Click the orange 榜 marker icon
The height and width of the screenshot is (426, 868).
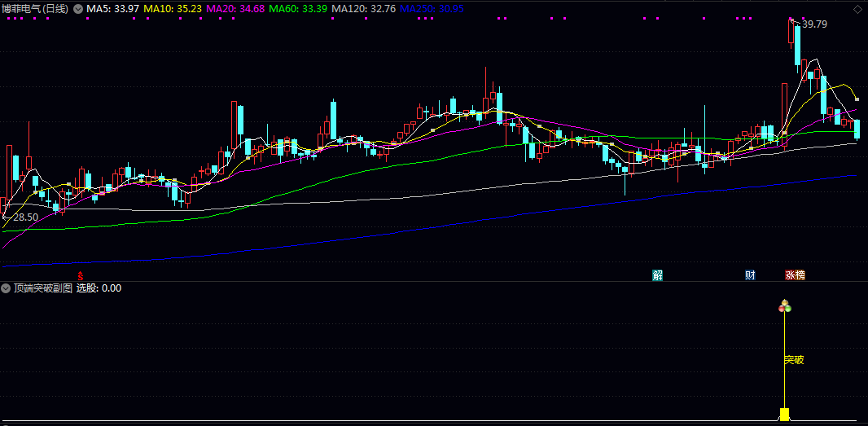click(800, 275)
